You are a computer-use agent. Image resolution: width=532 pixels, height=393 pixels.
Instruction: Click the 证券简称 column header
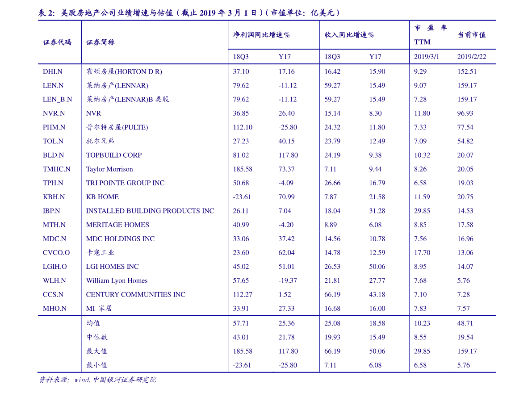pyautogui.click(x=100, y=42)
